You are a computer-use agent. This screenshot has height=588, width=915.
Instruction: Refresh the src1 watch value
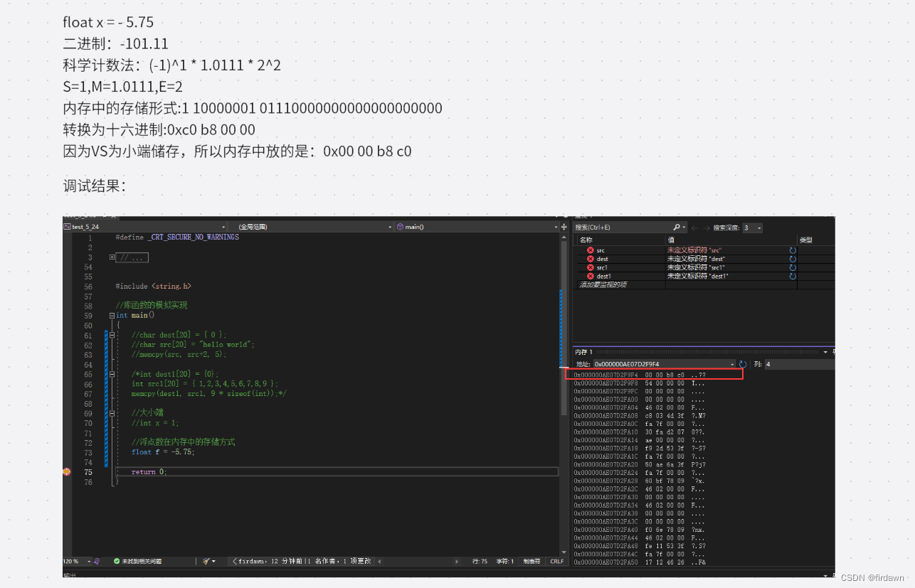pos(793,267)
